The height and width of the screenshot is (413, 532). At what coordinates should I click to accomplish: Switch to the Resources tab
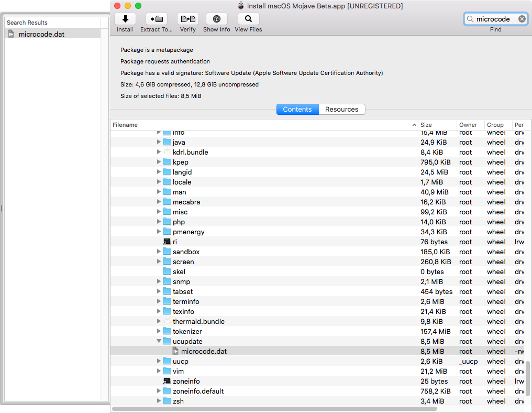coord(341,110)
